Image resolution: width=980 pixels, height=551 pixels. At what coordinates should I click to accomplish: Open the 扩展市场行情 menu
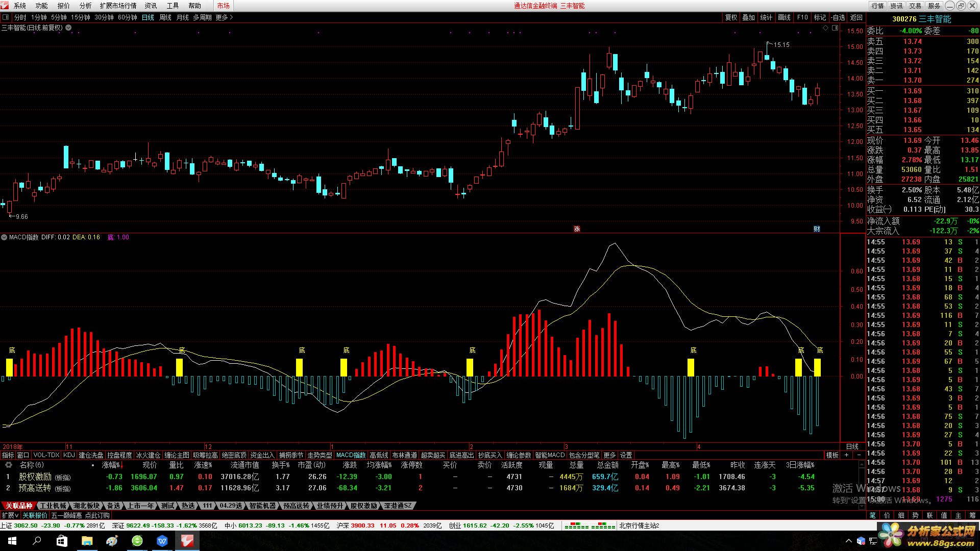point(118,6)
